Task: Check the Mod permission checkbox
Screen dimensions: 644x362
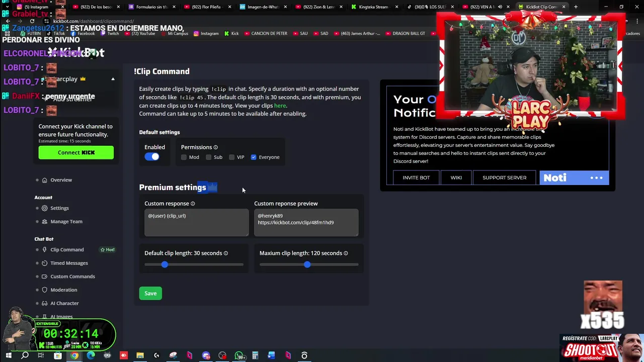Action: [x=184, y=157]
